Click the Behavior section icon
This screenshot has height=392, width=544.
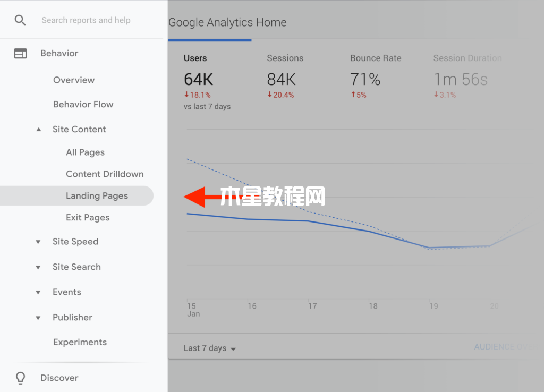coord(21,54)
